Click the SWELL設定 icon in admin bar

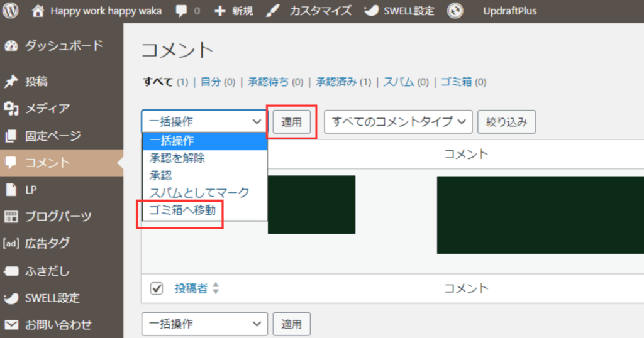[x=371, y=11]
